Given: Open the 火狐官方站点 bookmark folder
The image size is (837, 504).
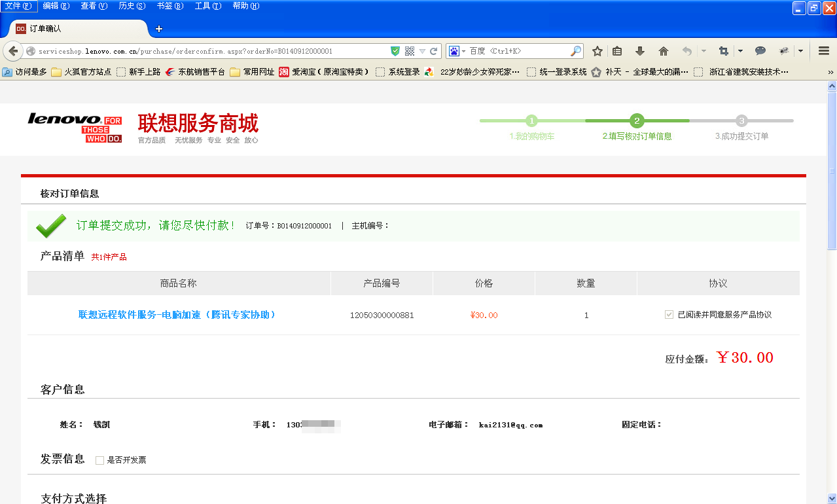Looking at the screenshot, I should [81, 72].
